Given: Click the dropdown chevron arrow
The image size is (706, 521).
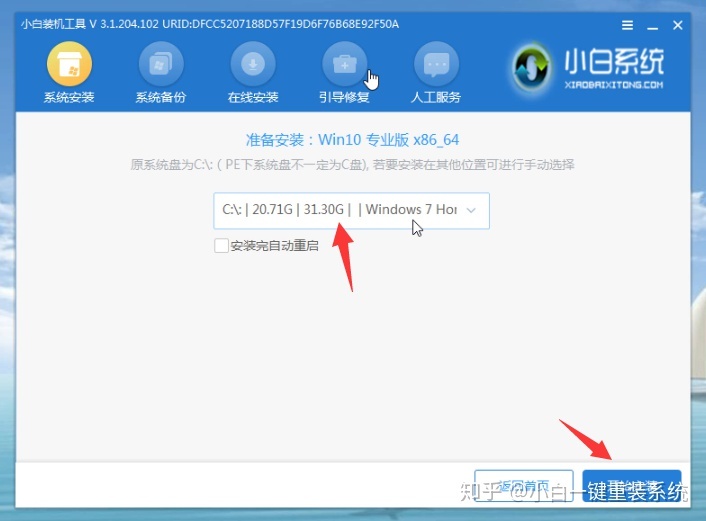Looking at the screenshot, I should tap(471, 210).
